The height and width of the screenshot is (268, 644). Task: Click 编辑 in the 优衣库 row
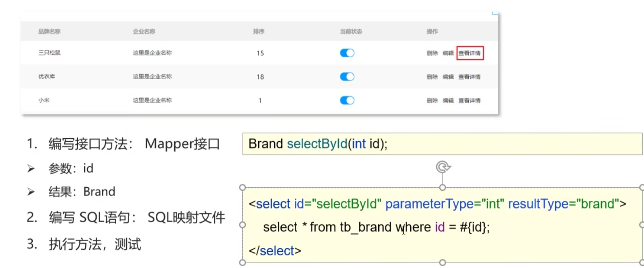(x=448, y=77)
